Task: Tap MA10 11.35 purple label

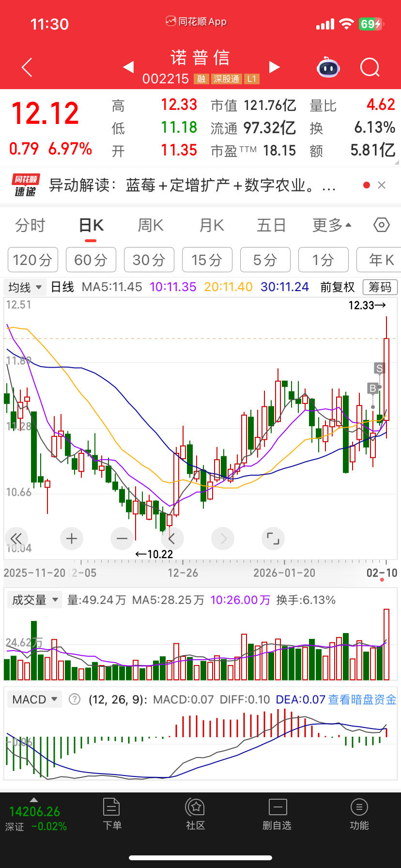Action: pos(173,287)
